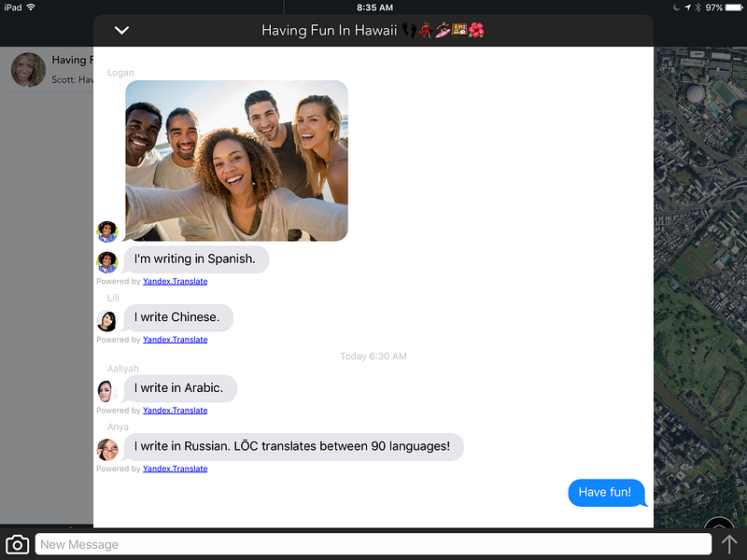This screenshot has width=747, height=560.
Task: Tap Logan's avatar beside the Spanish message
Action: click(107, 262)
